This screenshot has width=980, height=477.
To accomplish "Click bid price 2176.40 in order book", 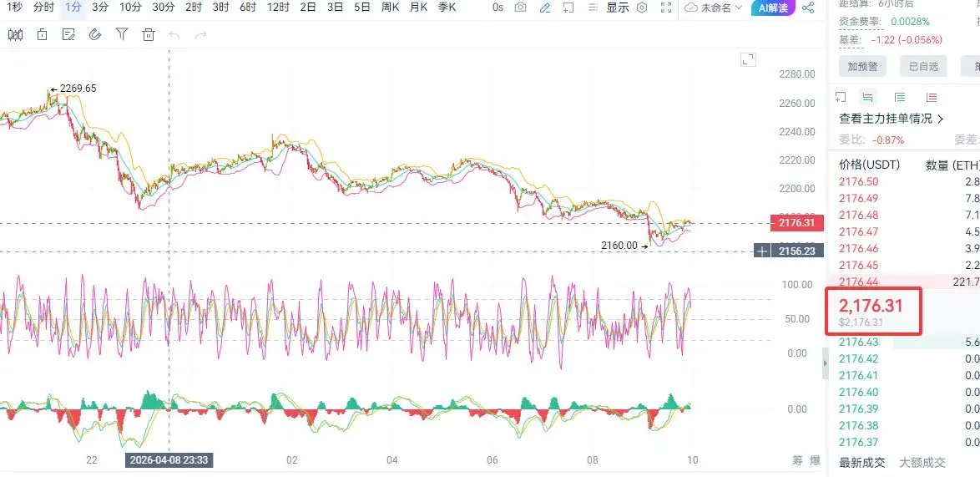I will pos(859,392).
